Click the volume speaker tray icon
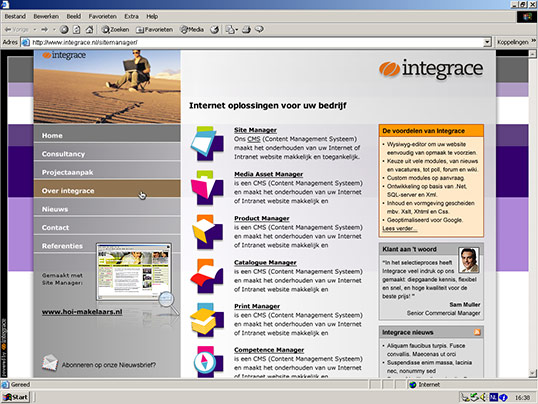 point(484,397)
